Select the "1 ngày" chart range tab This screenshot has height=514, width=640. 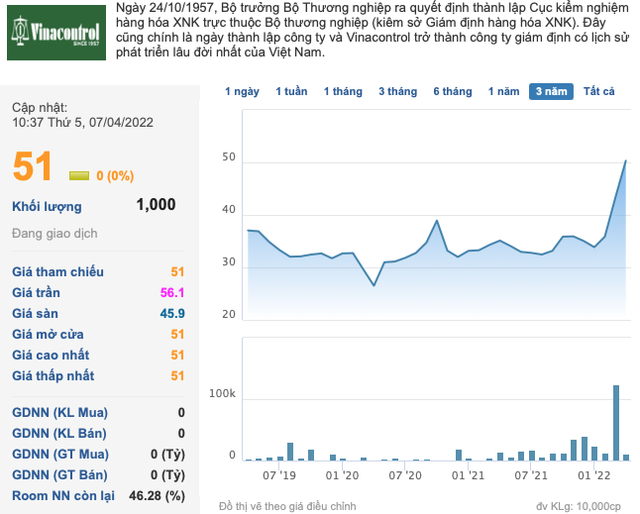(242, 92)
